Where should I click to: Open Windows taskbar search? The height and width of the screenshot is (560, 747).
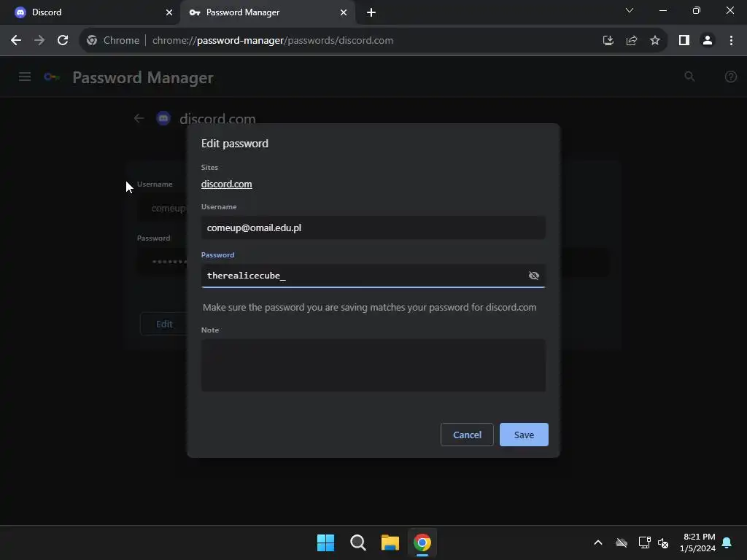pos(357,542)
